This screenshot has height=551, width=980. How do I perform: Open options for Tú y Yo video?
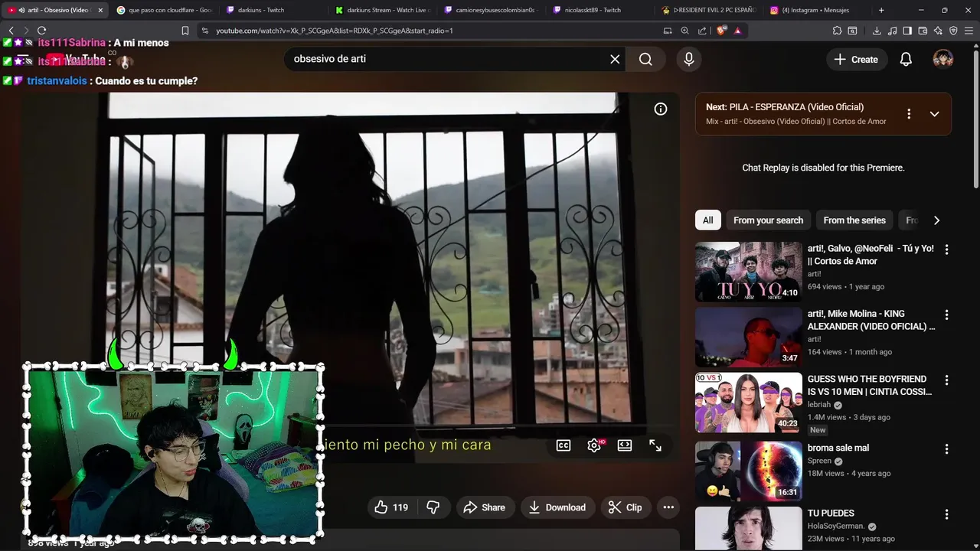click(x=947, y=249)
